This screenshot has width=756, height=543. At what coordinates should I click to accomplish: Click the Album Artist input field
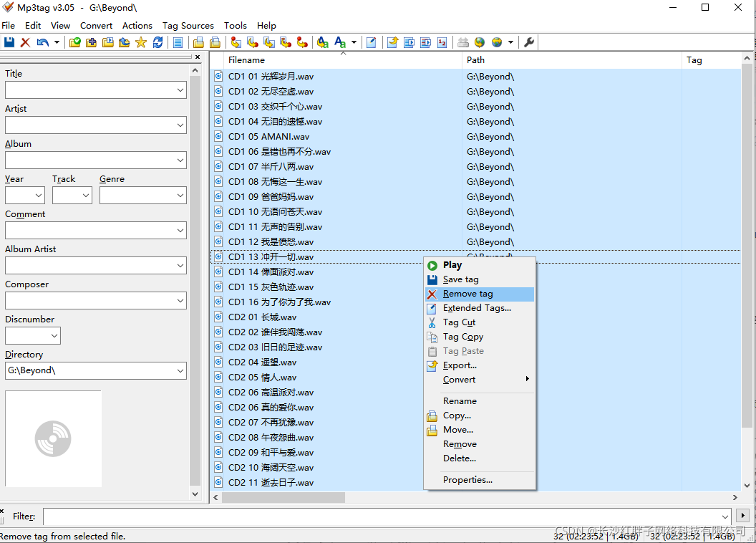pyautogui.click(x=95, y=266)
